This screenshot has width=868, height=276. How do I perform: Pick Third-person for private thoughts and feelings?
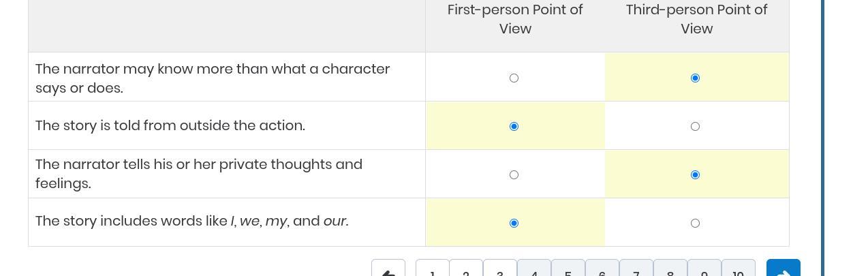point(695,175)
